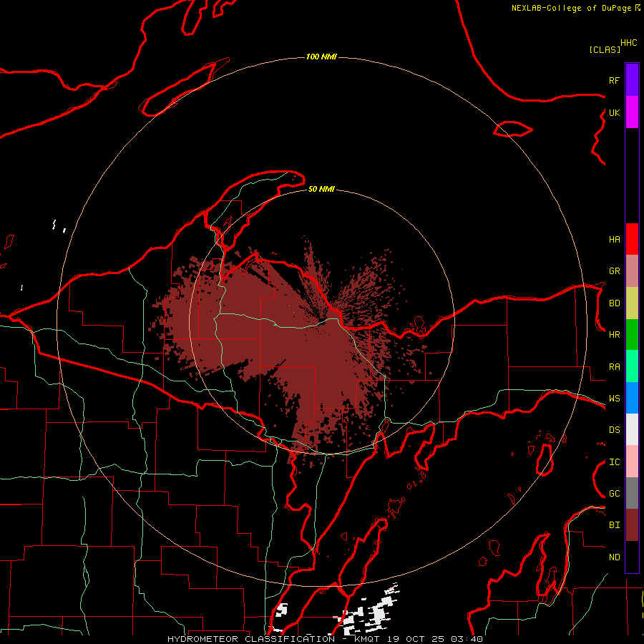
Task: Click the 50 NMI range ring label
Action: [x=321, y=189]
